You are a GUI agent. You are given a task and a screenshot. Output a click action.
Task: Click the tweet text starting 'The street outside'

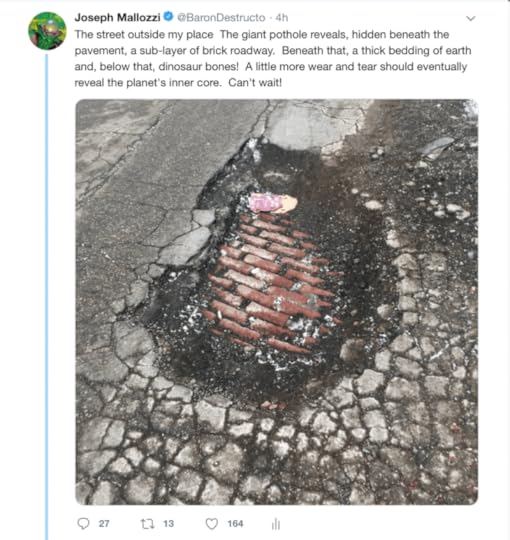point(273,59)
